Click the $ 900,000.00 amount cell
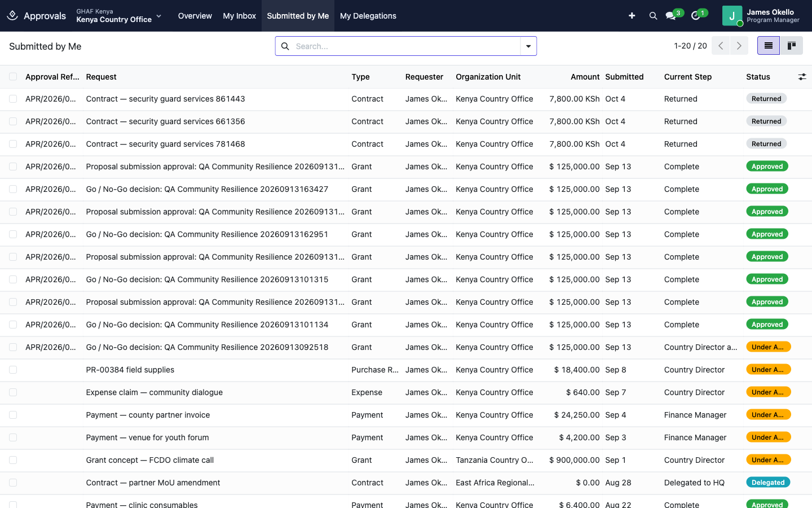812x508 pixels. point(574,460)
